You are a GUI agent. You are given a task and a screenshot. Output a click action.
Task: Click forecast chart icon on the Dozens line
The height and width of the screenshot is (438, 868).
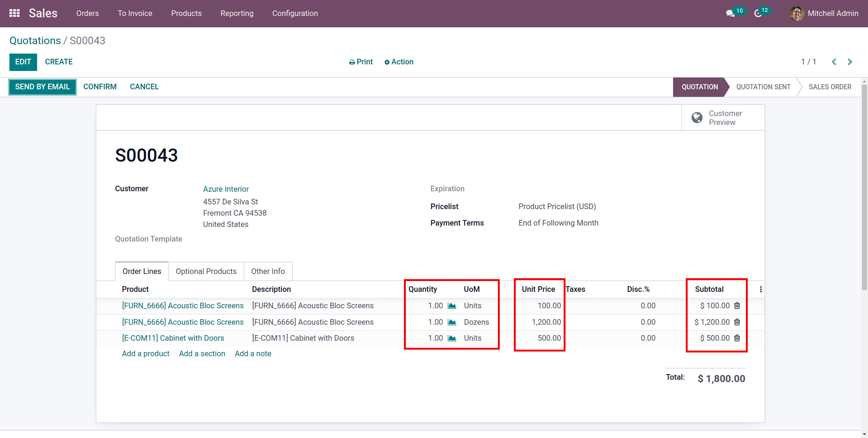[x=452, y=322]
